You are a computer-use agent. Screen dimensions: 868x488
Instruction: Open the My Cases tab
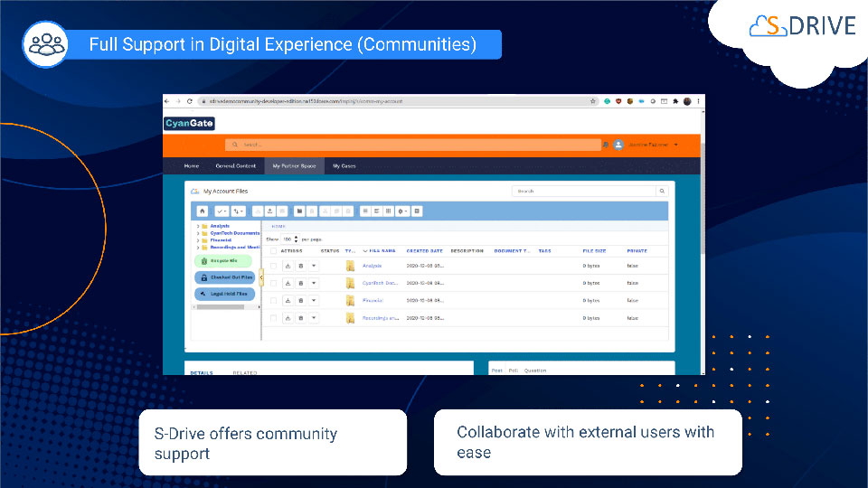tap(344, 166)
